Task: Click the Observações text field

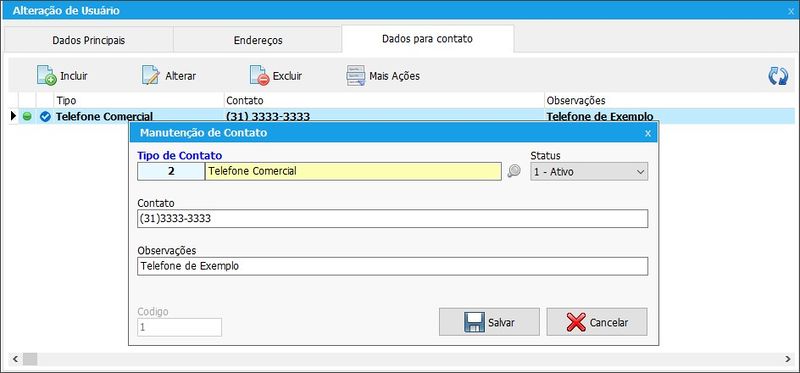Action: click(392, 266)
